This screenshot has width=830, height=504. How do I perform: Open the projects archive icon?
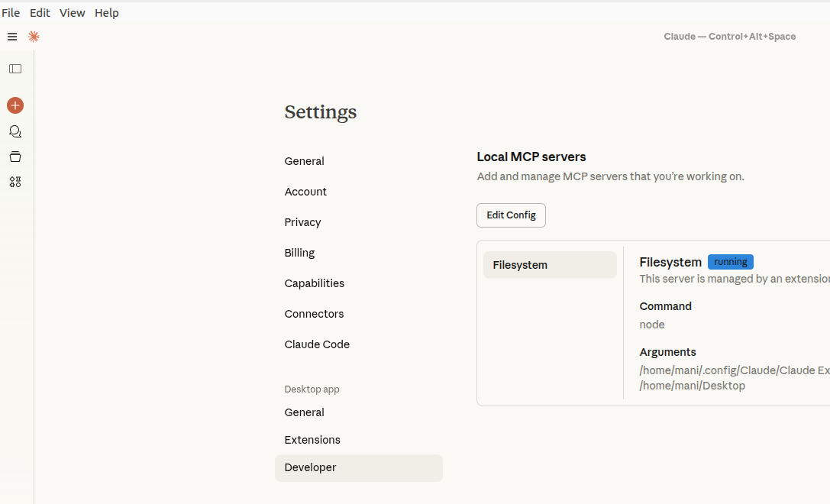pyautogui.click(x=15, y=157)
